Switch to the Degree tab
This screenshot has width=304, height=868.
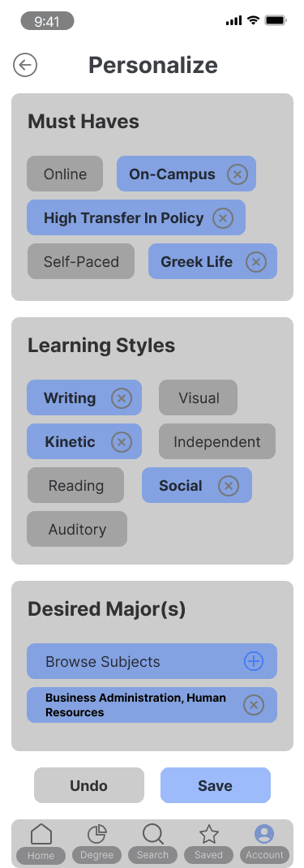96,843
